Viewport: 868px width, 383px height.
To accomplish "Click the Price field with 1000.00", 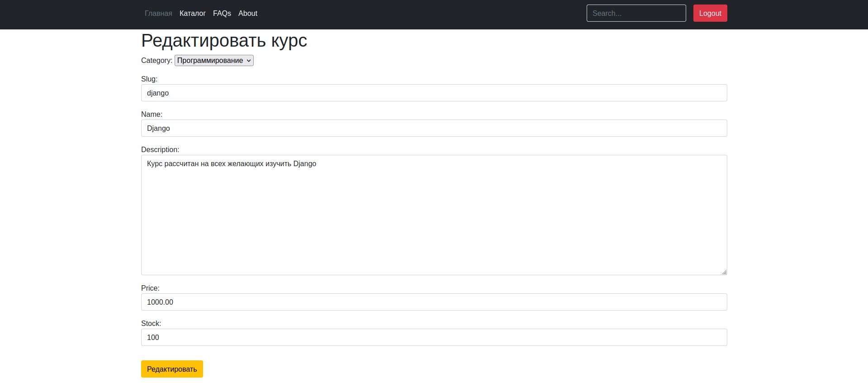I will [x=434, y=302].
